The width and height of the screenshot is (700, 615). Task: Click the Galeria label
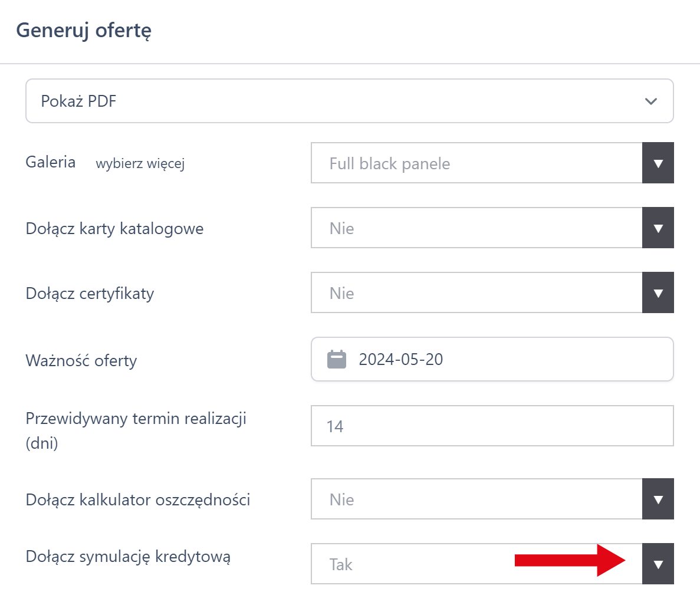coord(51,162)
